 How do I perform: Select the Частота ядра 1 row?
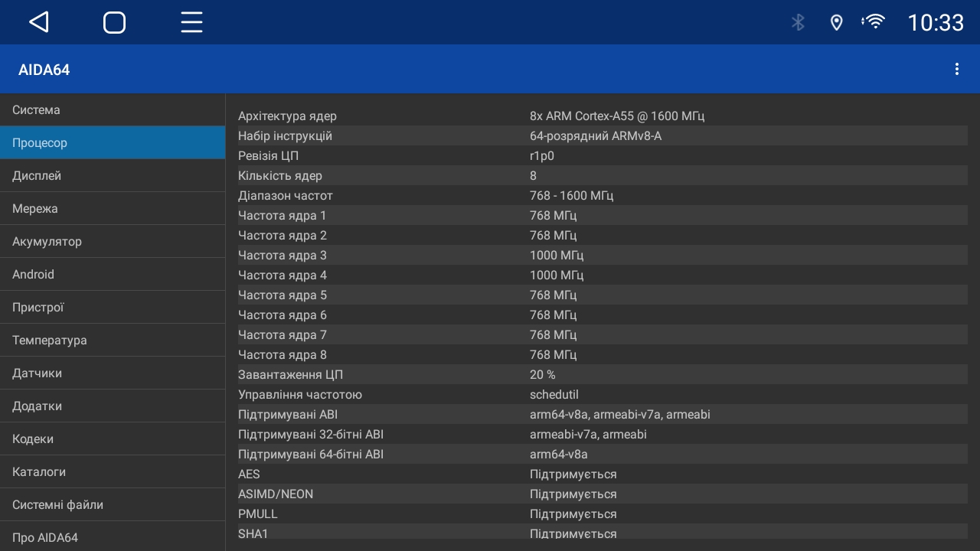[x=603, y=216]
